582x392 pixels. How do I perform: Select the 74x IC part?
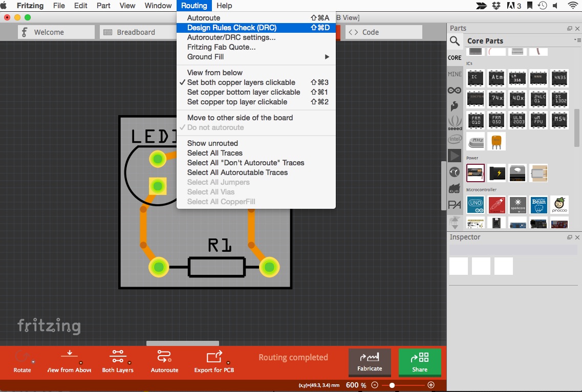pos(497,98)
